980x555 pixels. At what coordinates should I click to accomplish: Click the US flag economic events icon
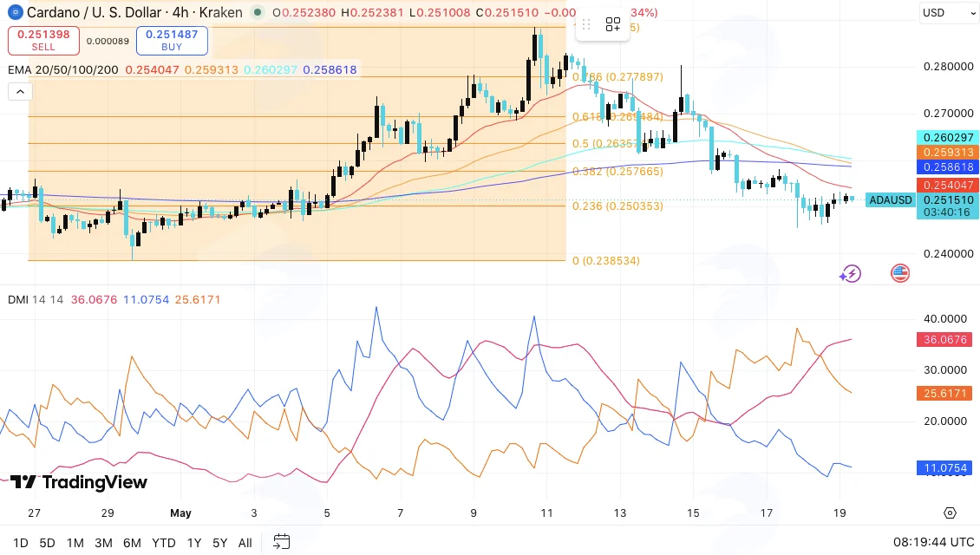point(900,273)
